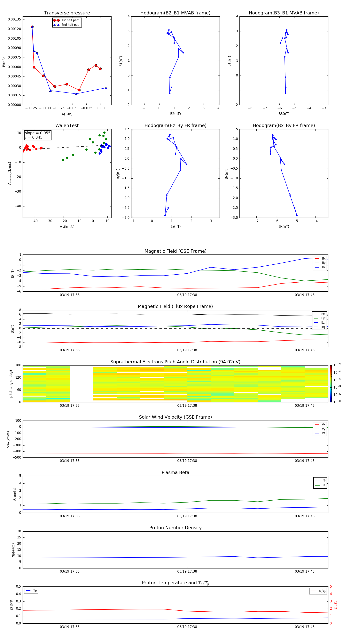
Task: Click the pitch angle distribution colorbar
Action: [x=331, y=384]
